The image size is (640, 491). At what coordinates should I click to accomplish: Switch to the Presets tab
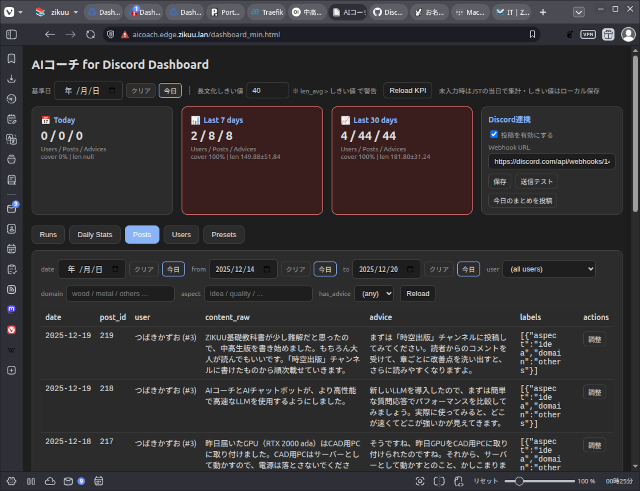(224, 235)
